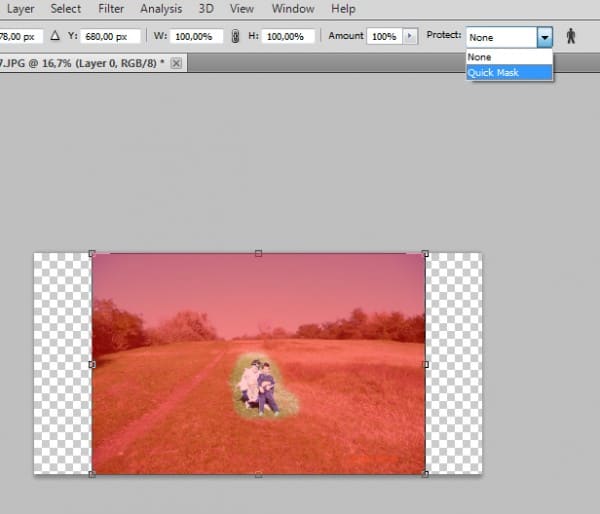The image size is (600, 514).
Task: Click the Amount percentage field
Action: 383,36
